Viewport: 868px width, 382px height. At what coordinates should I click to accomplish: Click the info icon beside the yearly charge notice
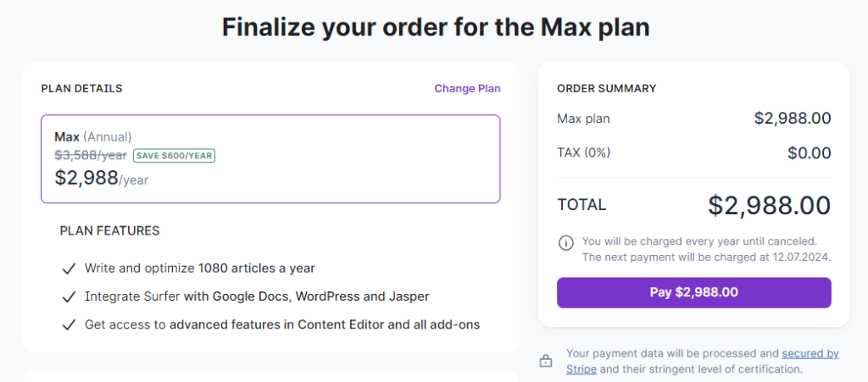[x=565, y=243]
